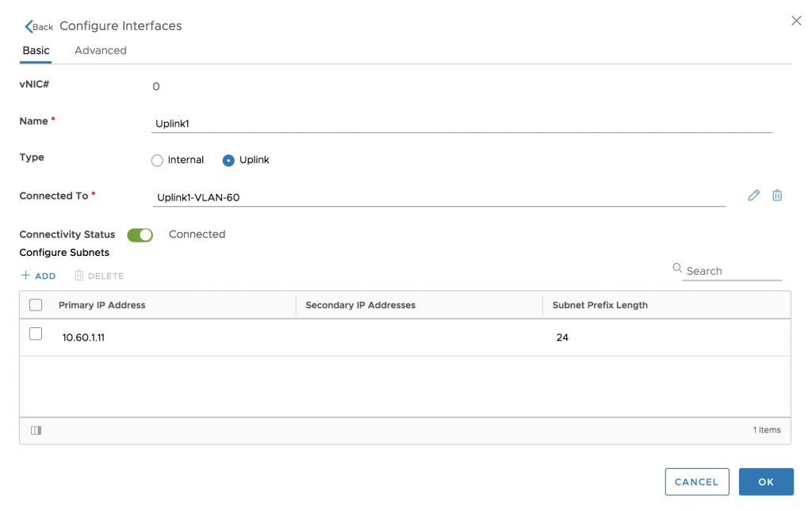Check the box for row 10.60.1.11

36,334
